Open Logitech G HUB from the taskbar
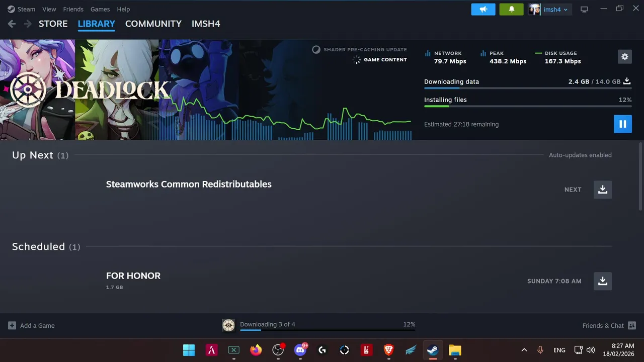This screenshot has width=644, height=362. coord(323,350)
